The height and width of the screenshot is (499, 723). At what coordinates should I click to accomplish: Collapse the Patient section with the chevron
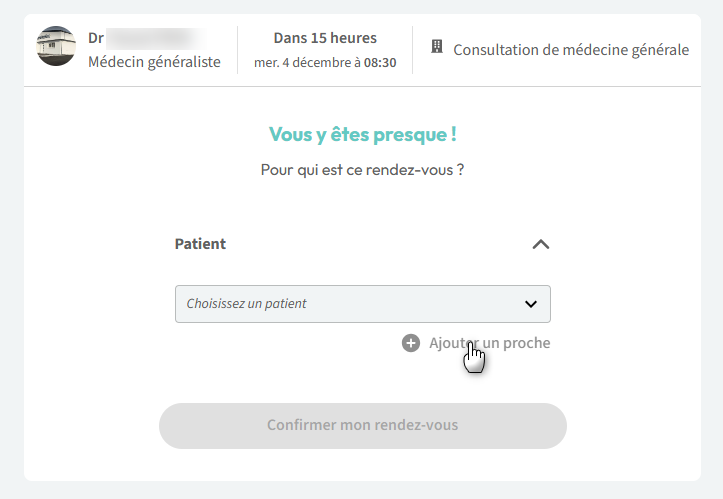[540, 244]
